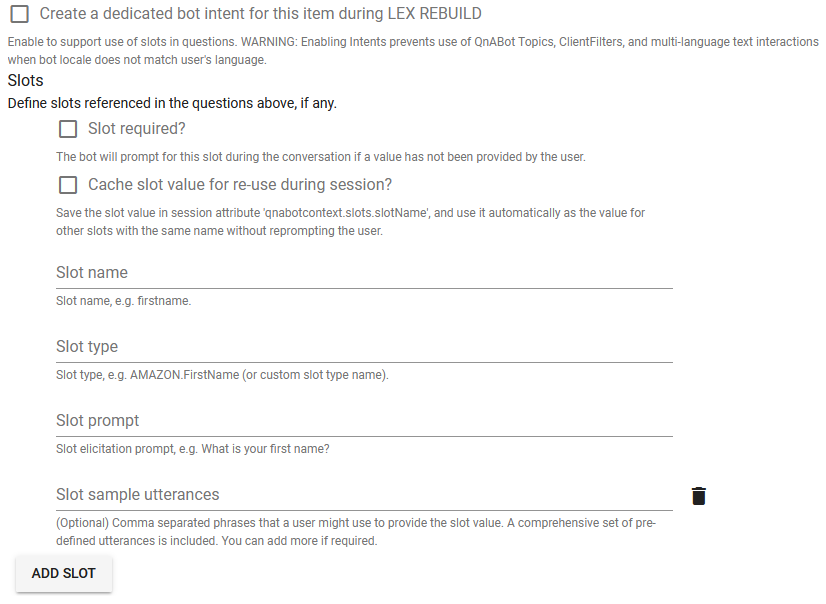This screenshot has height=604, width=826.
Task: Activate the Slot sample utterances field
Action: tap(364, 494)
